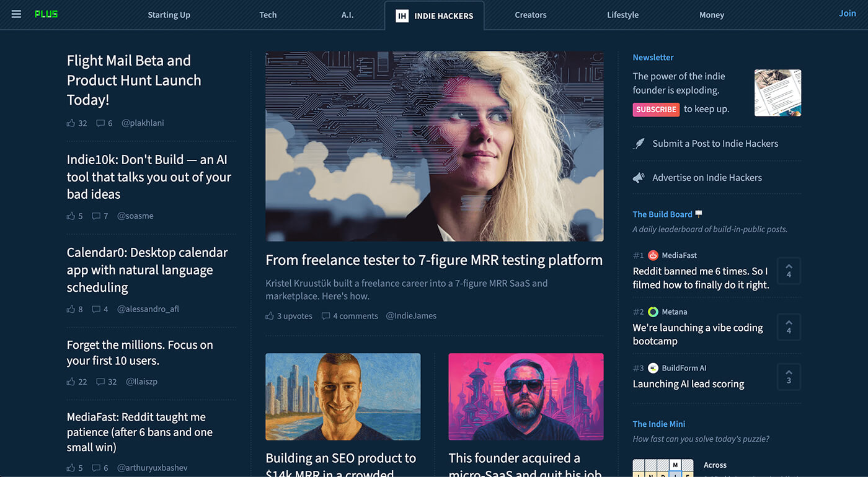Open Advertise on Indie Hackers link
The image size is (868, 477).
(x=707, y=178)
